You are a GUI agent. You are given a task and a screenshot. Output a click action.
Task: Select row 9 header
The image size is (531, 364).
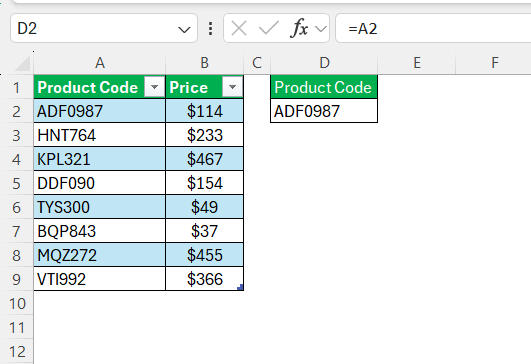17,280
